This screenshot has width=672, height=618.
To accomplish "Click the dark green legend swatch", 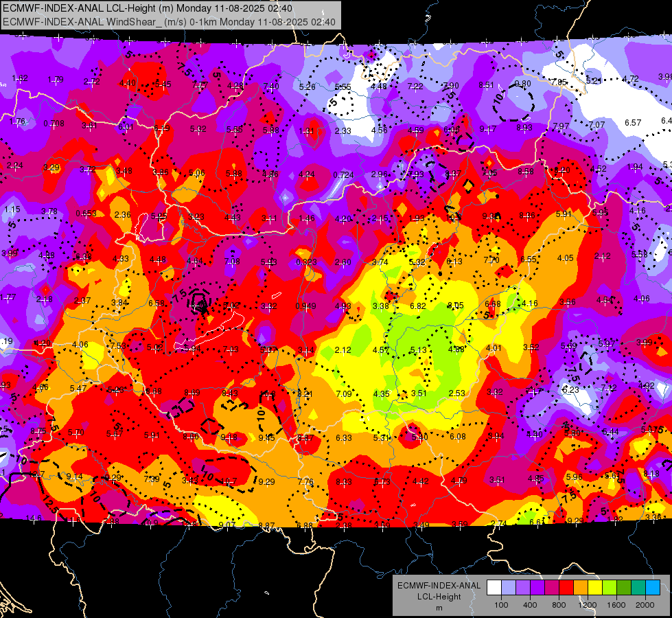I will (x=624, y=588).
